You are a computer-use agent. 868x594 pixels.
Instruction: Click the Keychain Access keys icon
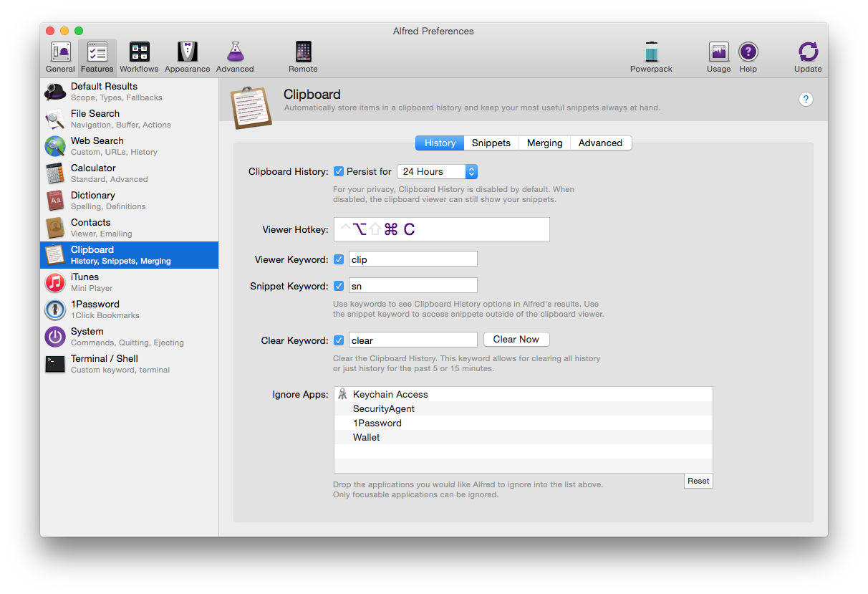(x=342, y=394)
